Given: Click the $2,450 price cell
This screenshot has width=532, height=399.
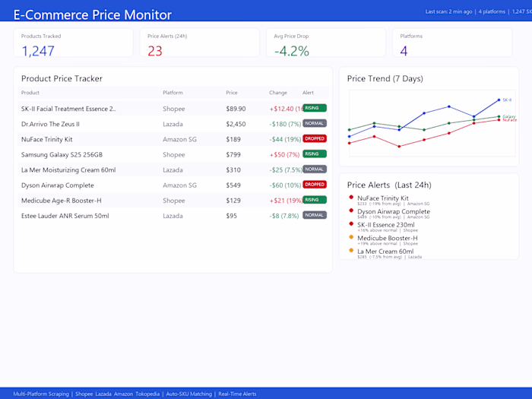Looking at the screenshot, I should pos(236,124).
